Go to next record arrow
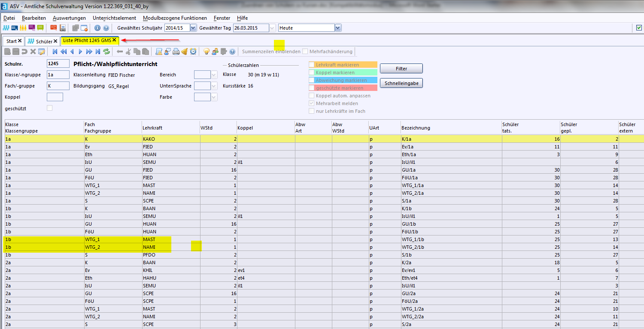The image size is (644, 329). (80, 51)
